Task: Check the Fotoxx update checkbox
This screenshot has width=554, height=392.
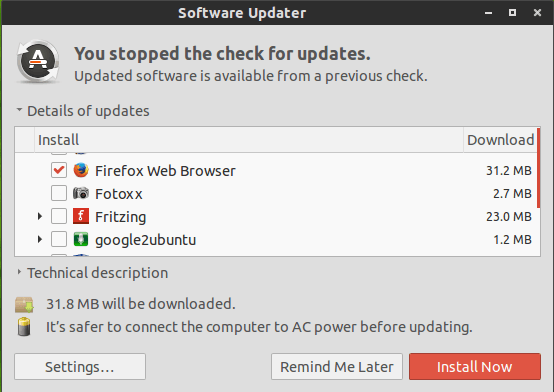Action: point(59,193)
